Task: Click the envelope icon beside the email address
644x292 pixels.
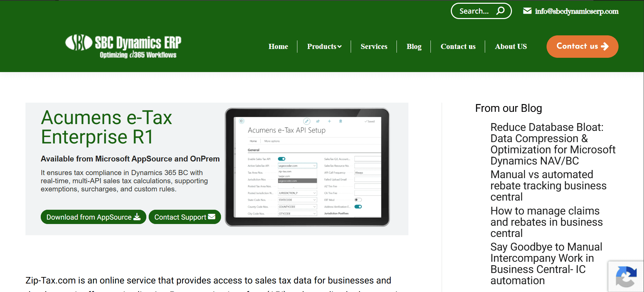Action: 527,11
